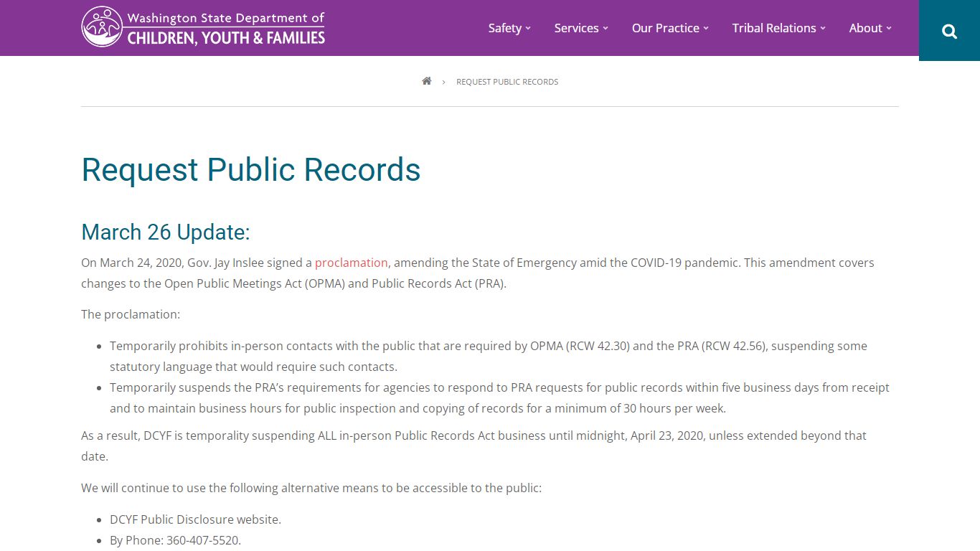Click the 'We will continue to use' paragraph

click(311, 488)
